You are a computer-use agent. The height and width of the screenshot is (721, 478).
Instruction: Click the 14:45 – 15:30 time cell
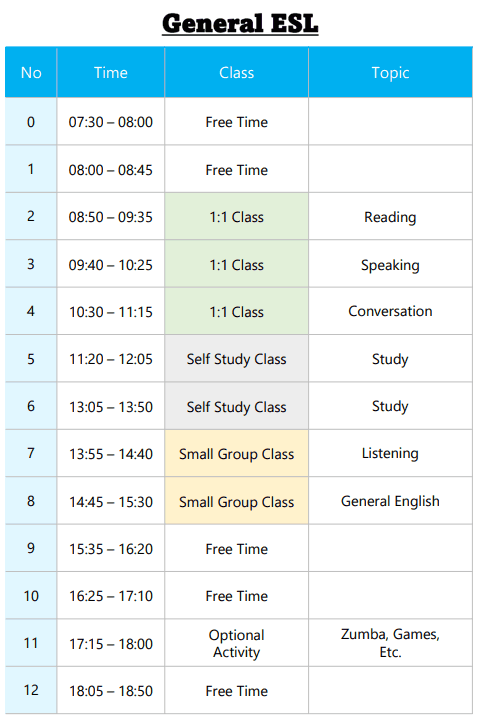tap(111, 501)
